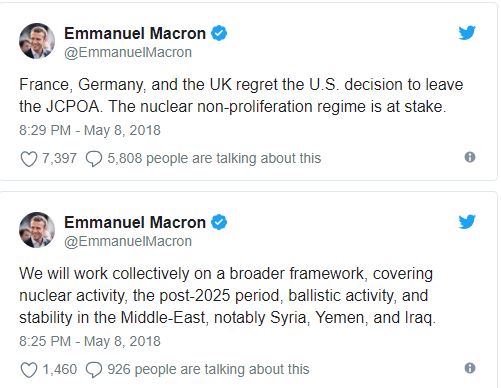Viewport: 501px width, 388px height.
Task: Click verified badge in the second tweet header
Action: pos(219,222)
